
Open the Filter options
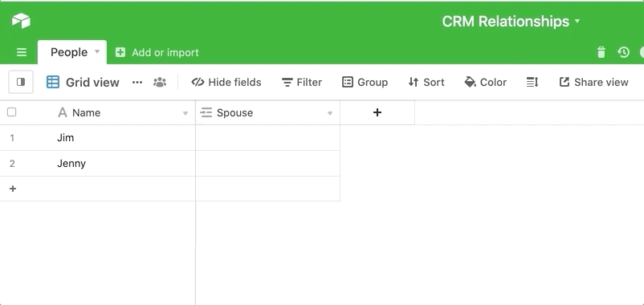[x=302, y=82]
